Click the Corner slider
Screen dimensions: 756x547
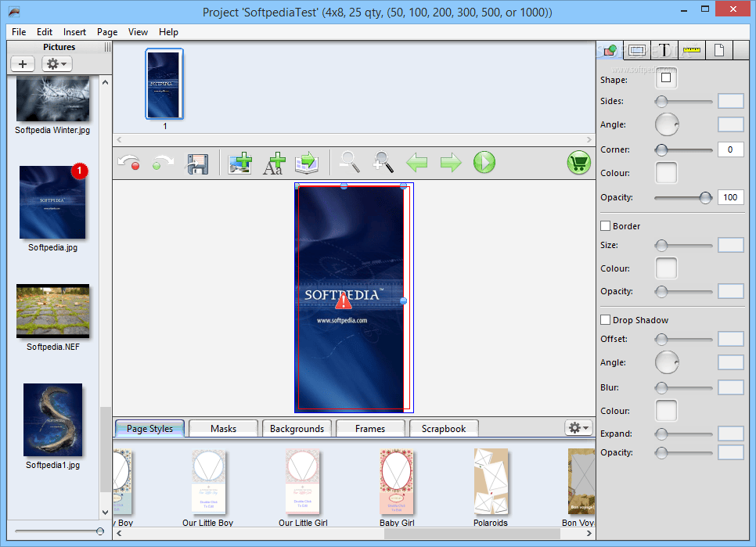click(683, 150)
